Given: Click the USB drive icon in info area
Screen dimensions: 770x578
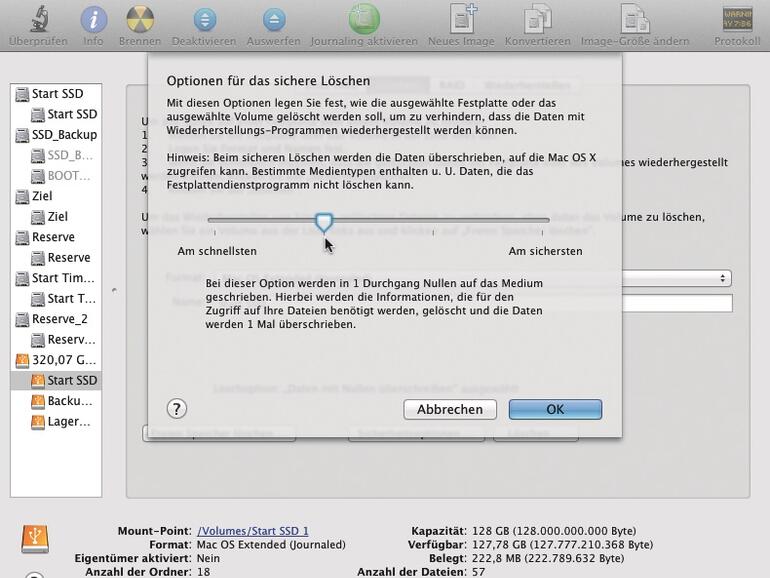Looking at the screenshot, I should (35, 539).
